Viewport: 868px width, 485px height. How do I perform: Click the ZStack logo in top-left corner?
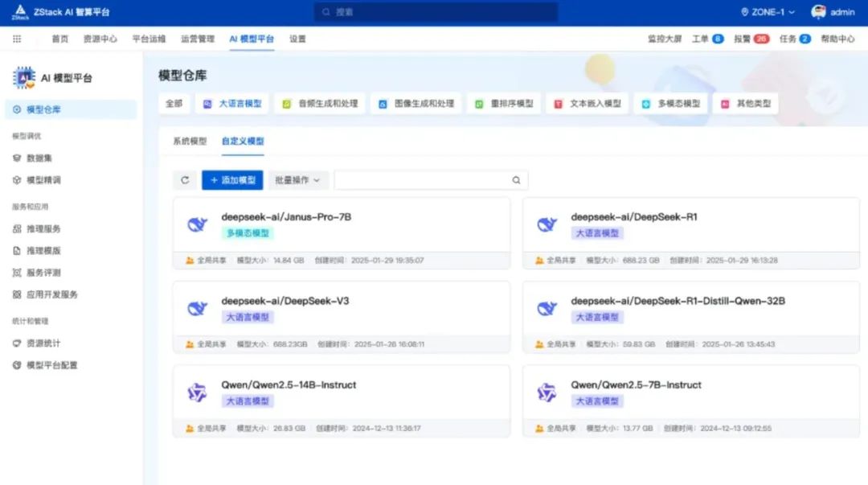[19, 12]
